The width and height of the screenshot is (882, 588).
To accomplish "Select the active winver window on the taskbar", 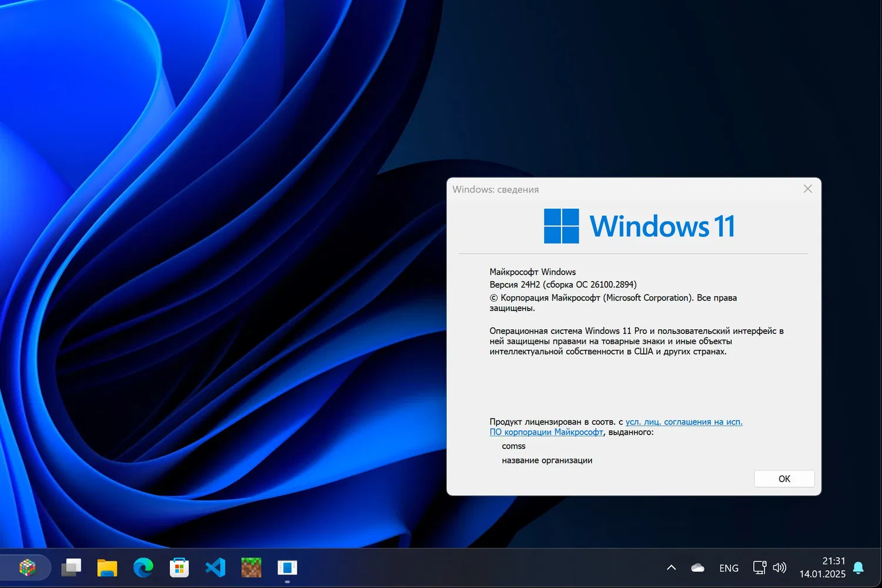I will coord(287,567).
